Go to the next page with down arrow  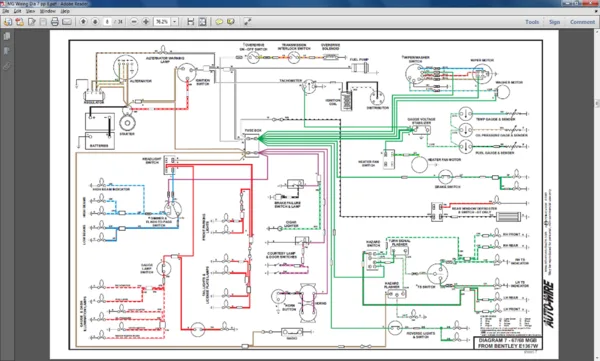point(95,22)
